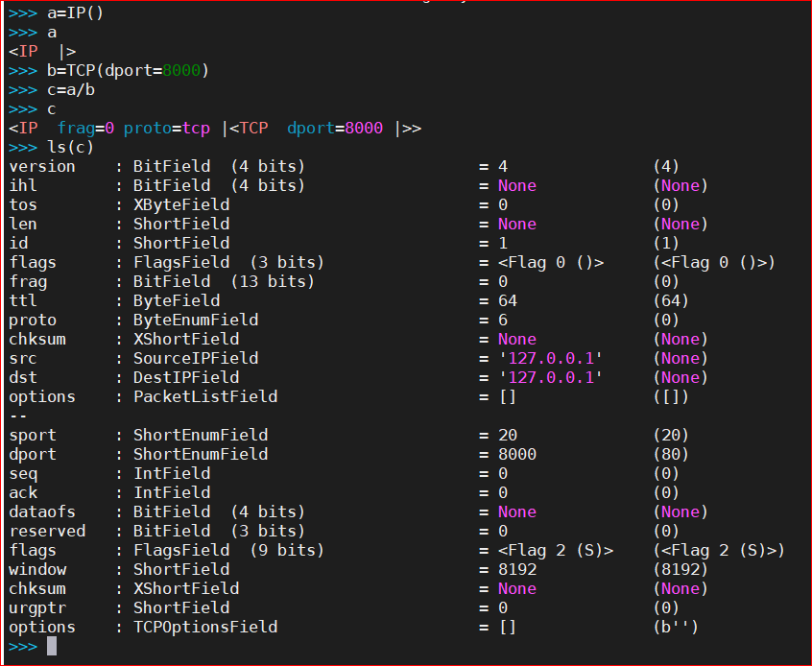Click the value '64' for ttl

point(508,301)
